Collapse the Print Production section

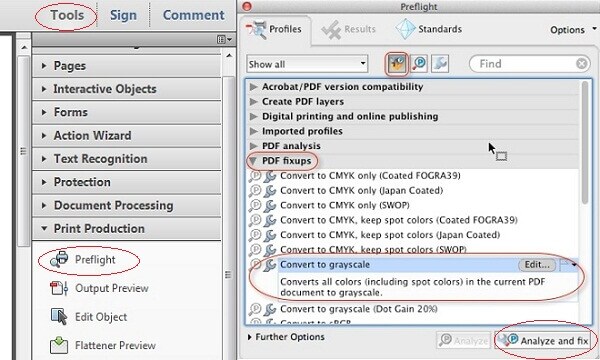[127, 229]
